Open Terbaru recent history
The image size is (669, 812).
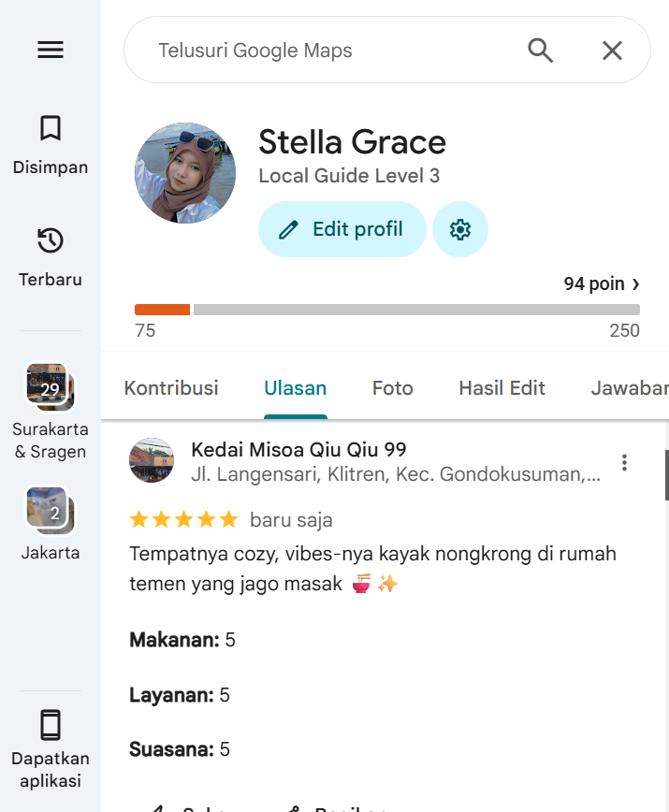coord(51,257)
